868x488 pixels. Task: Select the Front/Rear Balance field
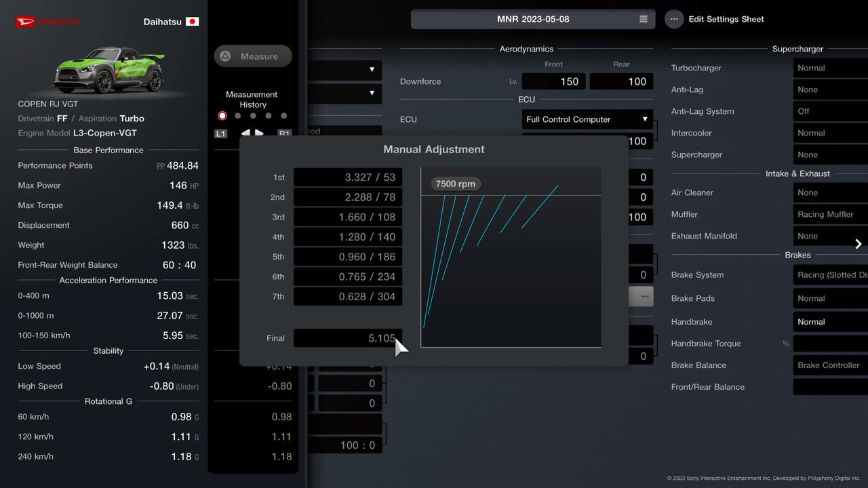click(830, 387)
